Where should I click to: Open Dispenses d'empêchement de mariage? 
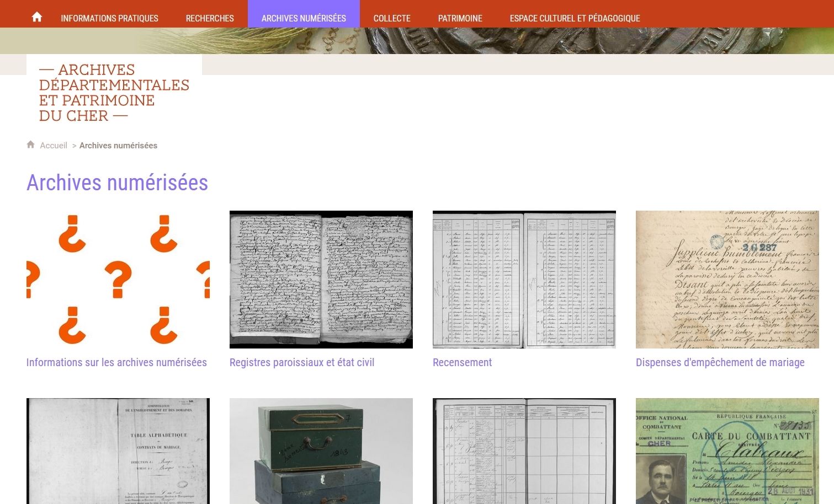click(720, 362)
